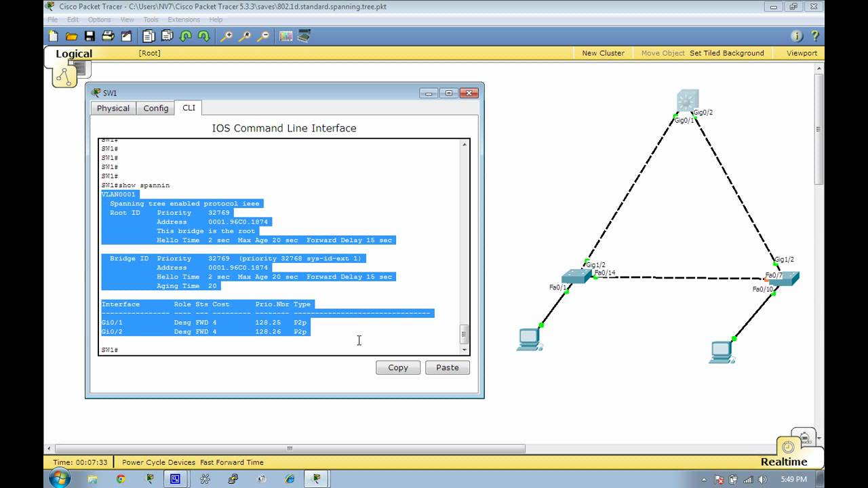Reset workspace zoom level
The image size is (868, 488).
(x=245, y=36)
